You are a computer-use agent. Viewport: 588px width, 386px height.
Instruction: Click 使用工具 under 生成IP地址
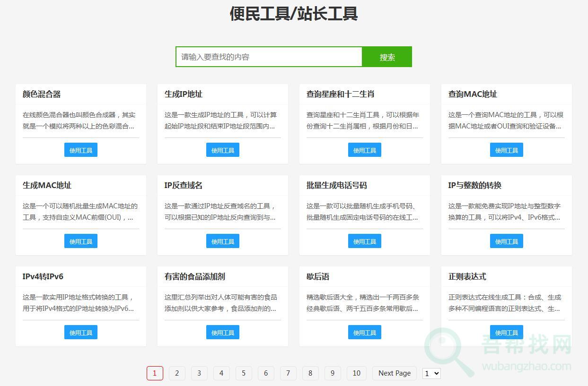coord(223,150)
